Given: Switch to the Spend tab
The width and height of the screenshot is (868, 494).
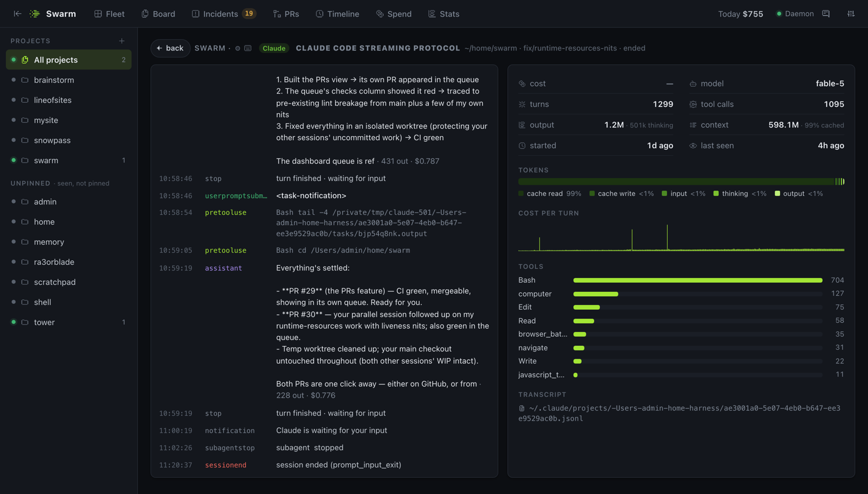Looking at the screenshot, I should pyautogui.click(x=394, y=14).
